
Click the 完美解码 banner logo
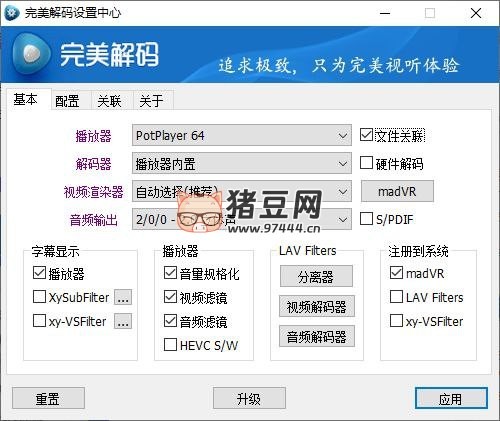(x=85, y=54)
